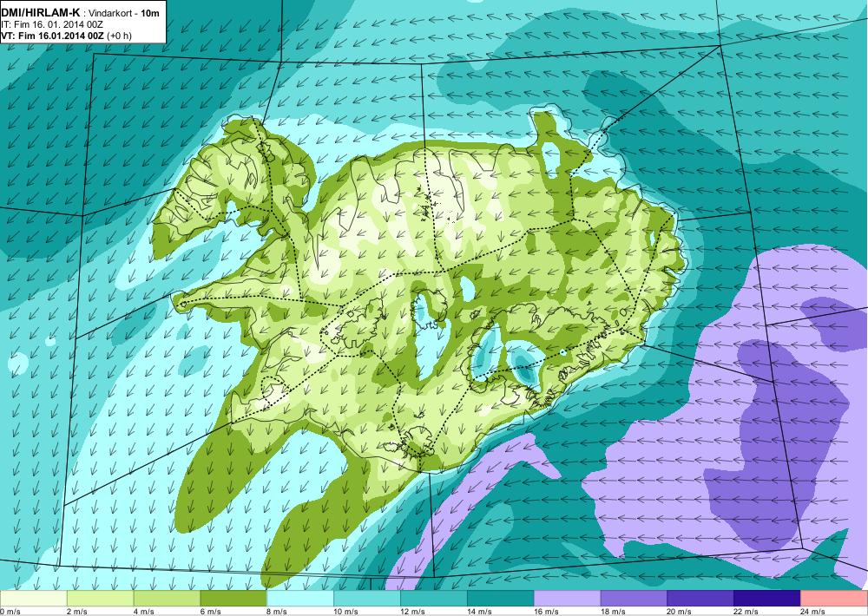Click the "18 m/s" legend label
Image resolution: width=868 pixels, height=616 pixels.
pyautogui.click(x=614, y=612)
